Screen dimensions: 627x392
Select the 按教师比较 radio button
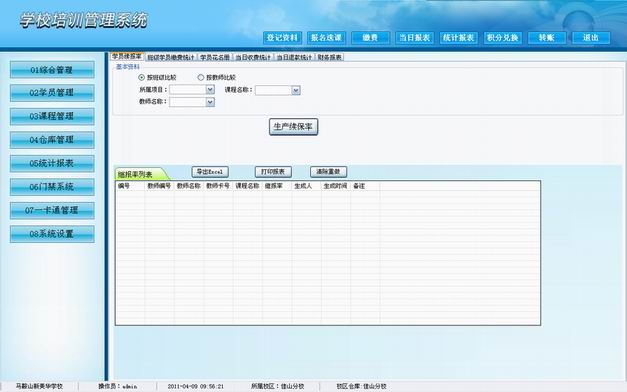click(201, 78)
